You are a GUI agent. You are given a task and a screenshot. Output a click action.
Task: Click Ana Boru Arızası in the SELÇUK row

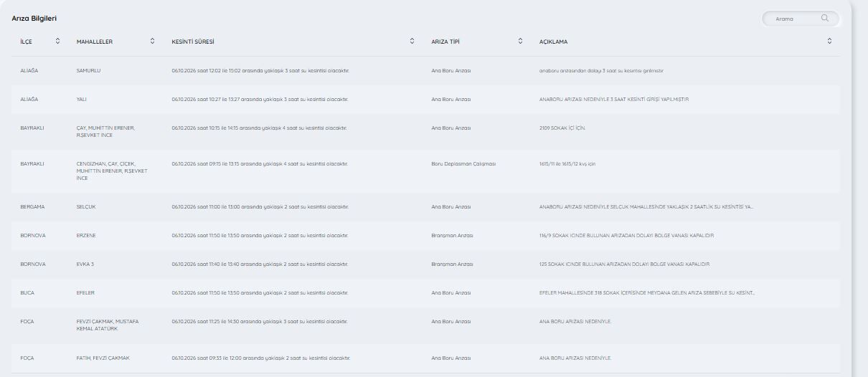(451, 207)
